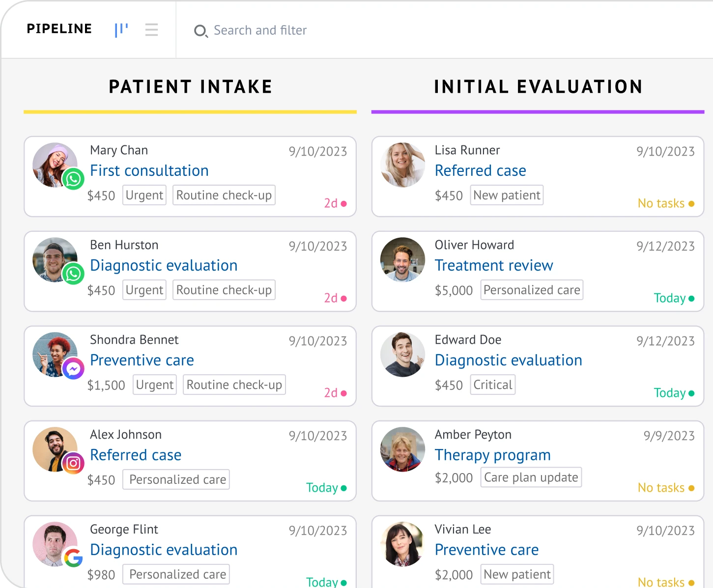713x588 pixels.
Task: Click Lisa Runner's profile photo
Action: pos(402,165)
